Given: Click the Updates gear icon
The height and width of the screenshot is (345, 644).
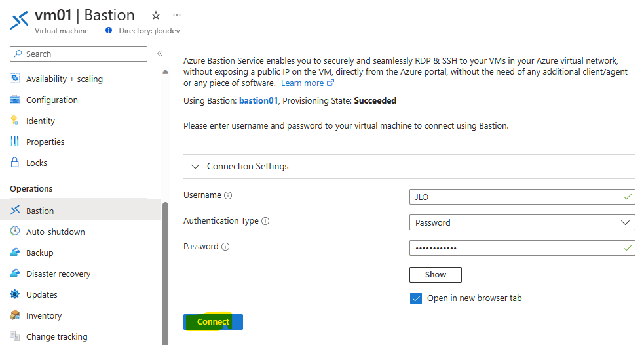Looking at the screenshot, I should click(15, 294).
